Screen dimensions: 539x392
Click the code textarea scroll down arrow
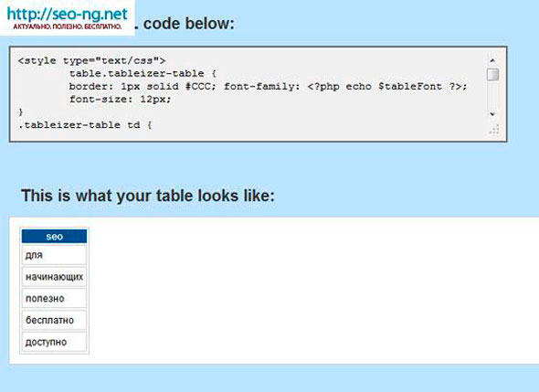point(492,114)
